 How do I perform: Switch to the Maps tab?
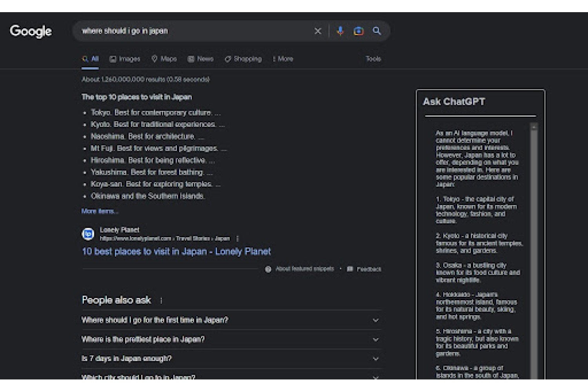tap(164, 59)
